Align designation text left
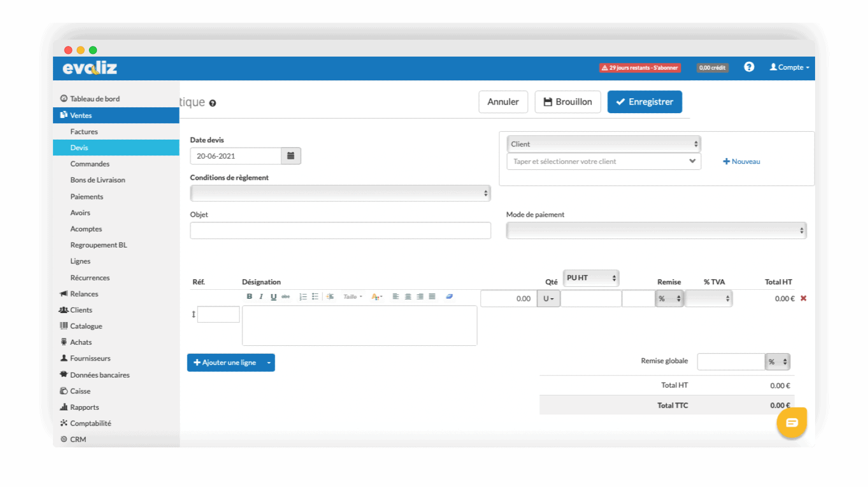 pos(396,297)
